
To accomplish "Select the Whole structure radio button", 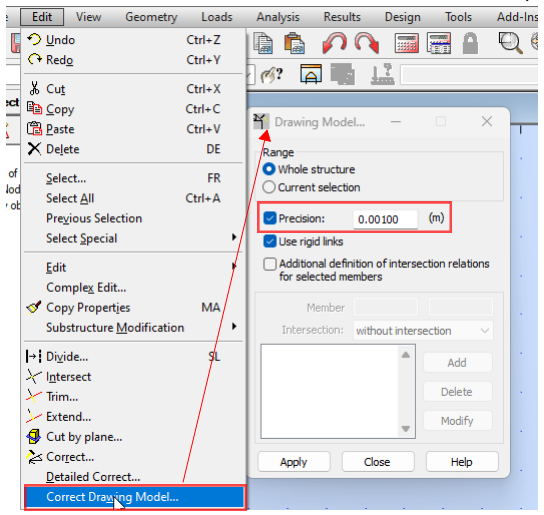I will 269,169.
